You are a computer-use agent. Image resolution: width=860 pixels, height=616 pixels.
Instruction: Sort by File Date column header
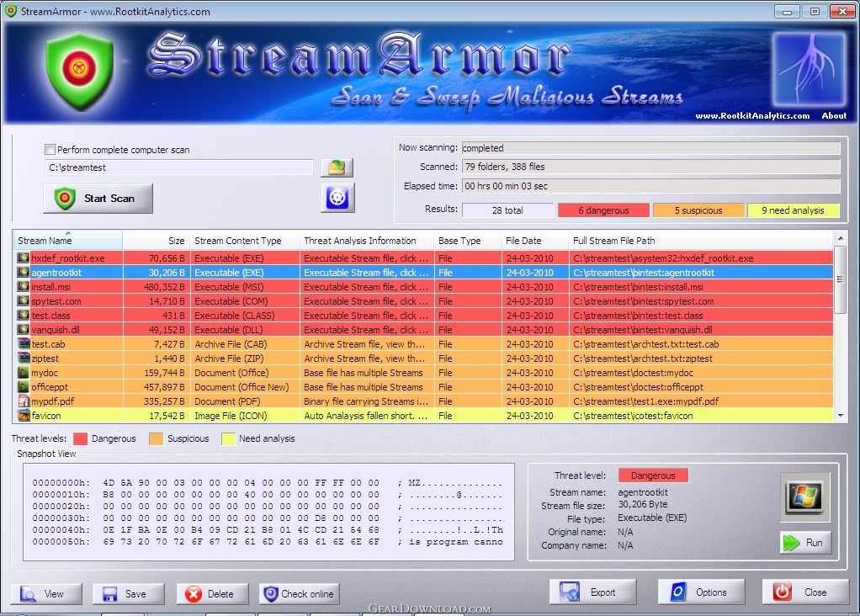(535, 240)
